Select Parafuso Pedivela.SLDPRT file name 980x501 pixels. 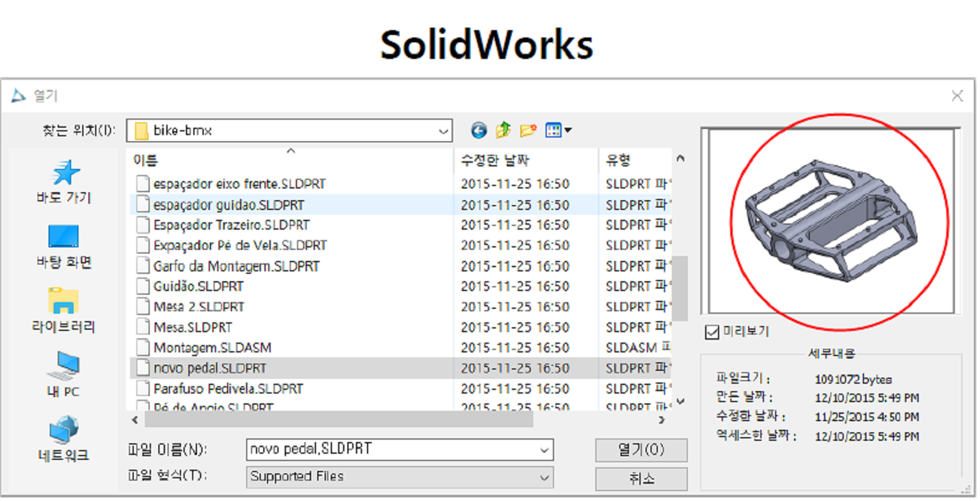coord(228,389)
